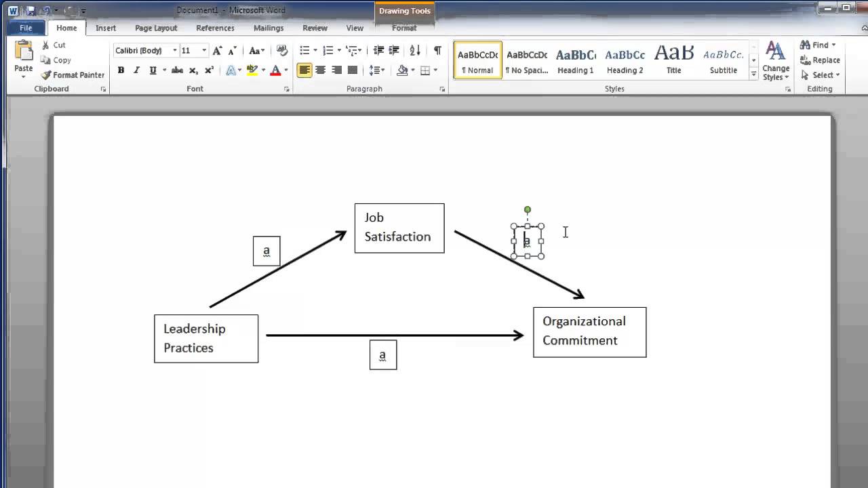Switch to the View tab
This screenshot has width=868, height=488.
(355, 28)
